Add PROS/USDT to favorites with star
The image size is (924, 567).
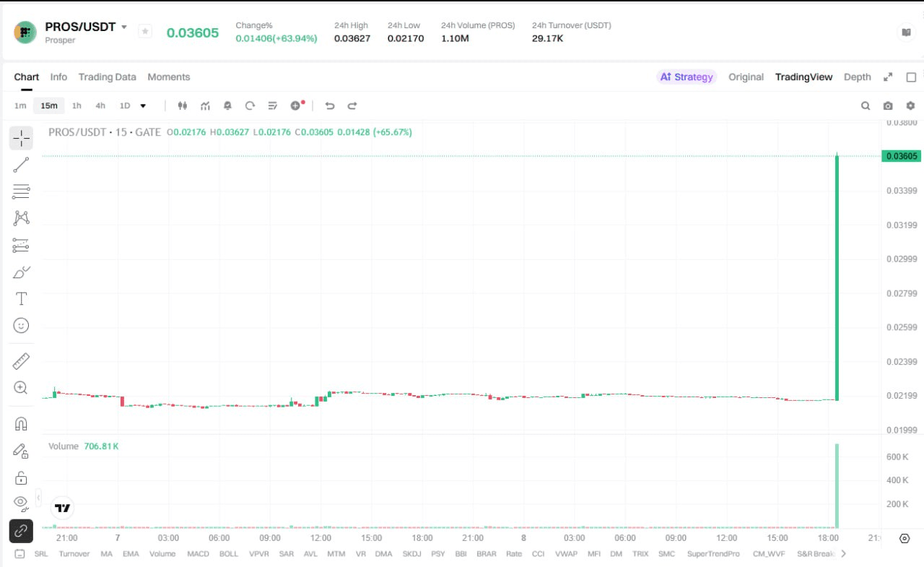tap(145, 32)
